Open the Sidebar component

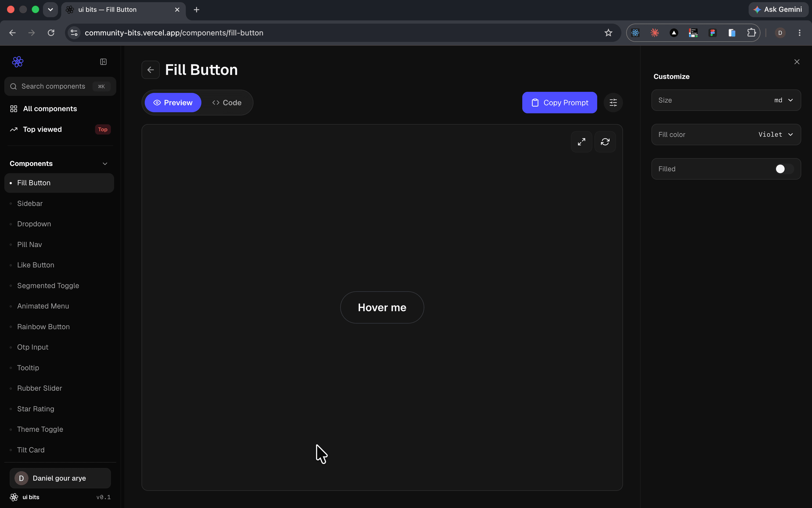pyautogui.click(x=59, y=204)
